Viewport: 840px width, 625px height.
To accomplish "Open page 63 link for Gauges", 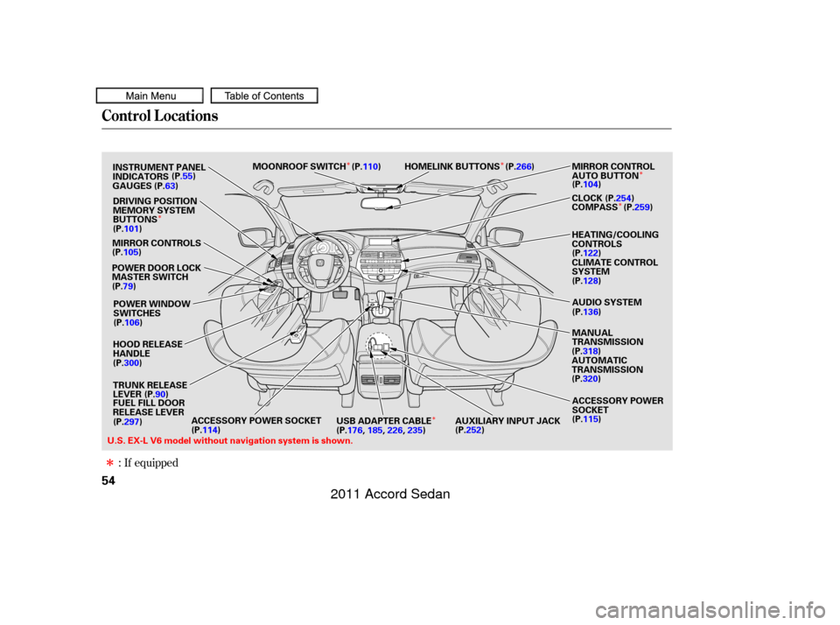I will 170,186.
